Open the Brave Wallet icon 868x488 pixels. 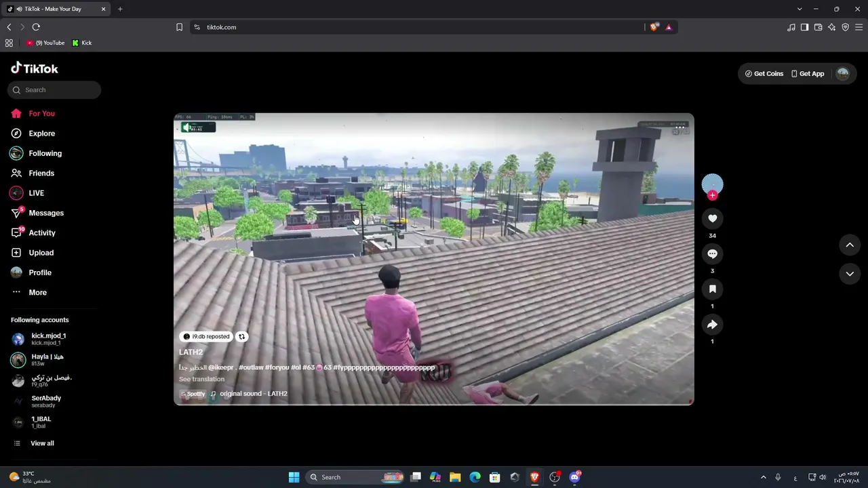point(818,27)
